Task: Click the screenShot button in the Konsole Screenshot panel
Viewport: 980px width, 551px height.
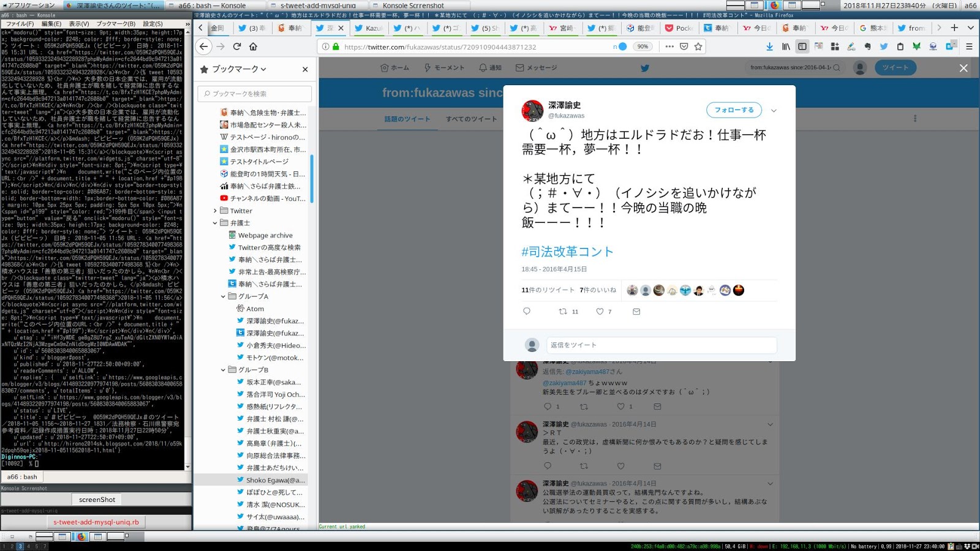Action: coord(97,500)
